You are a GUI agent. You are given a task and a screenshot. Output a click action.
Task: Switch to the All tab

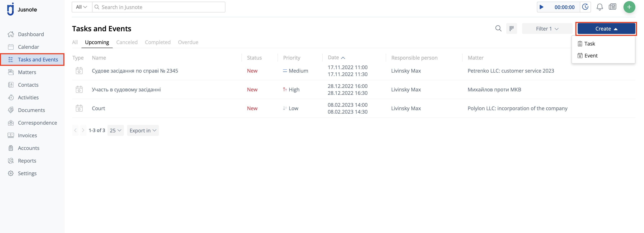pyautogui.click(x=75, y=42)
